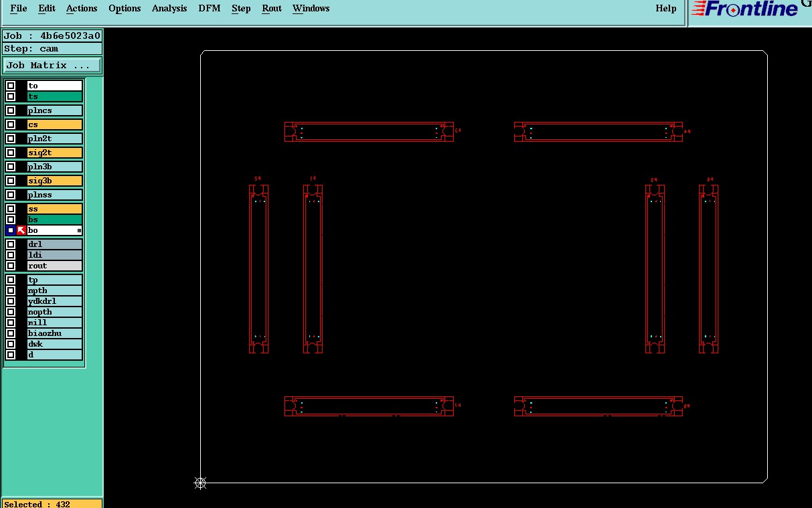Select the 'mpth' layer name
The image size is (812, 508).
coord(55,290)
